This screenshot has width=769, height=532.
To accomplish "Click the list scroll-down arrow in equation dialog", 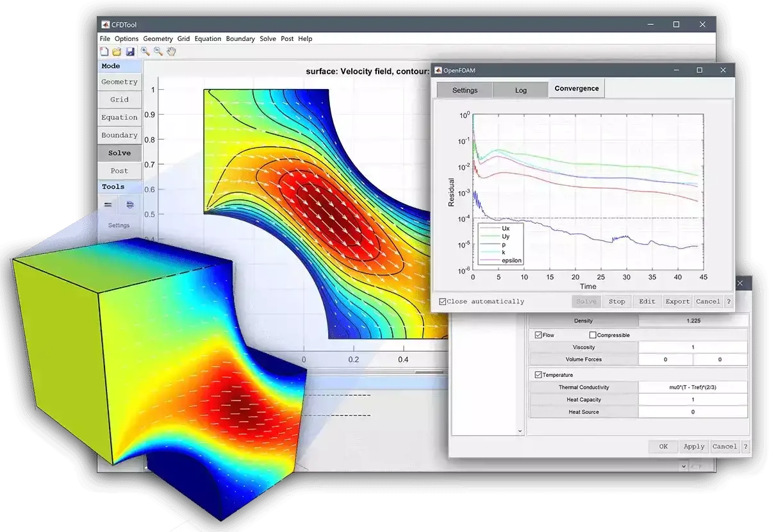I will pos(520,431).
